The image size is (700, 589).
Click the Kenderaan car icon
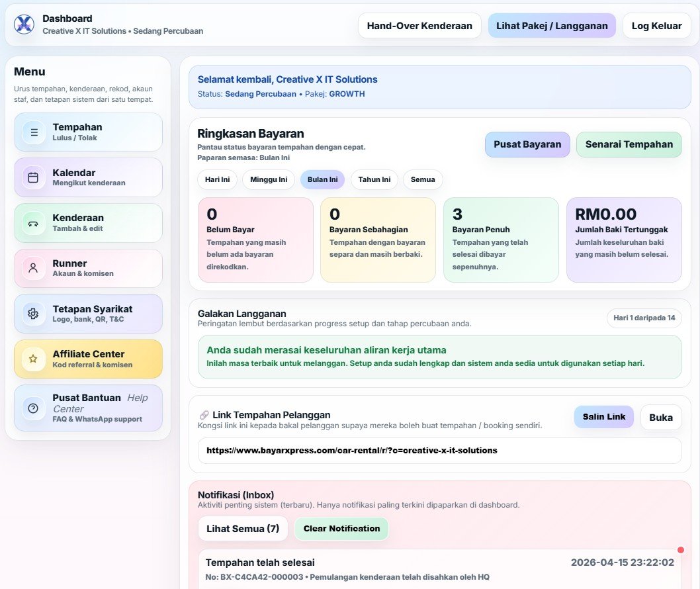point(32,222)
